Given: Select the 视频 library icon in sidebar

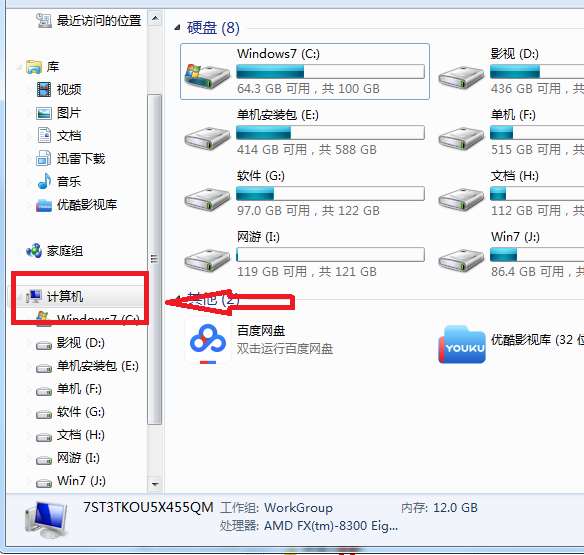Looking at the screenshot, I should [x=44, y=89].
